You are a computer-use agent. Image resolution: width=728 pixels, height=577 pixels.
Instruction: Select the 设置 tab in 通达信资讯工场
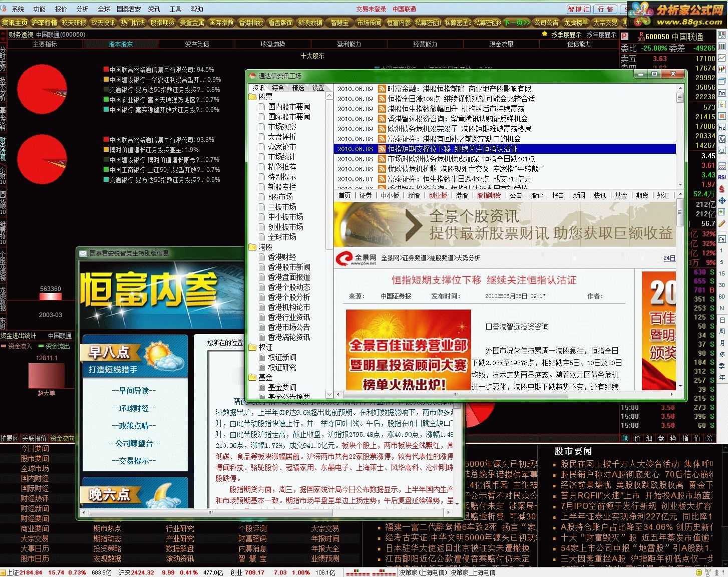[x=318, y=88]
